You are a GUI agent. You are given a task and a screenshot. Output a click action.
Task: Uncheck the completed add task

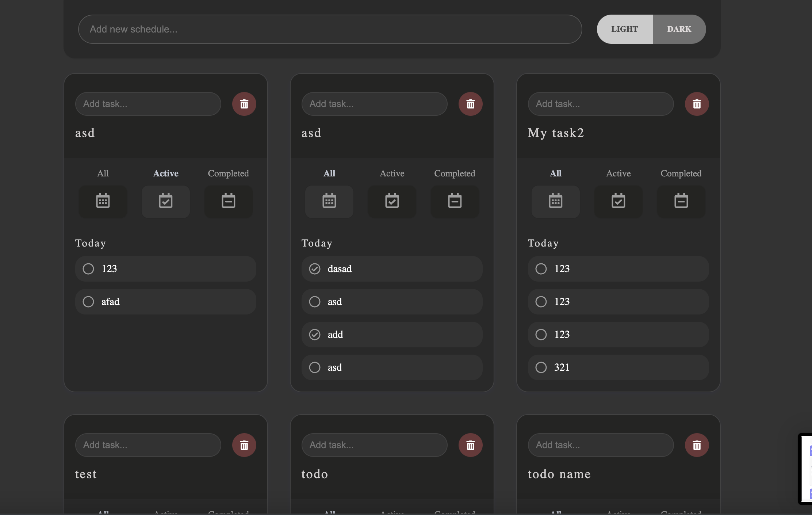(315, 335)
